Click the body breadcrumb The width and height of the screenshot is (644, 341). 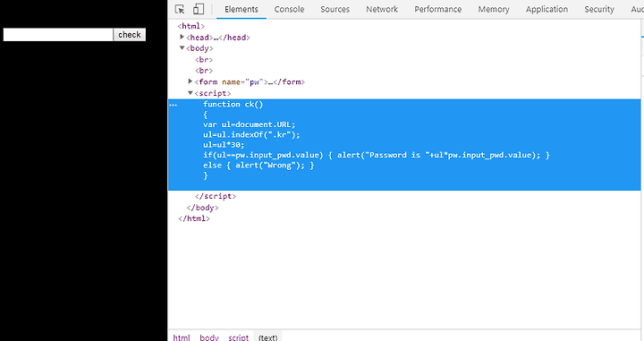click(x=209, y=337)
